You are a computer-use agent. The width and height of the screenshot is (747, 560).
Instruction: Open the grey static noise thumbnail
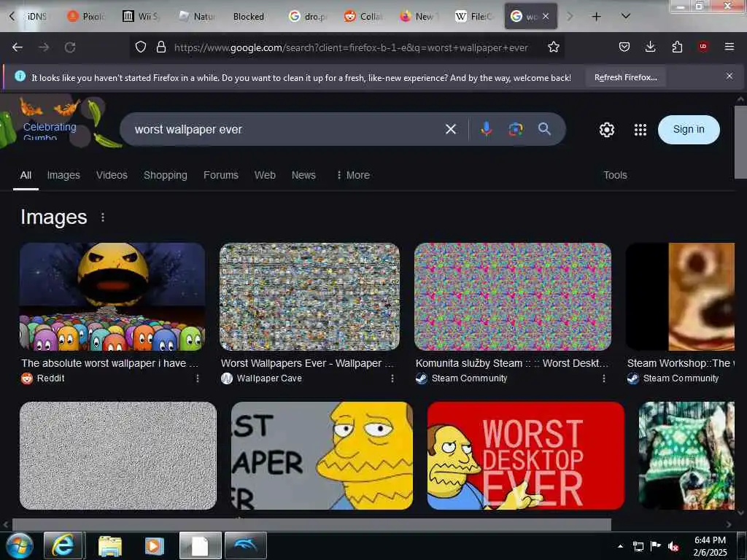point(118,456)
